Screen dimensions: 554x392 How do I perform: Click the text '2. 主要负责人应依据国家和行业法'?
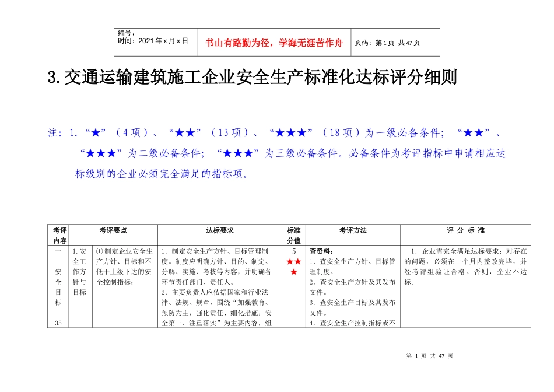[x=215, y=292]
